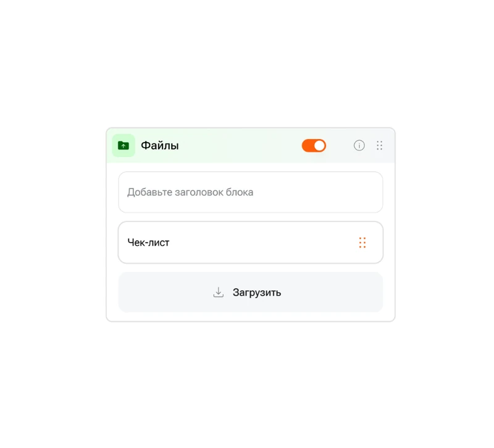Screen dimensions: 494x448
Task: Click the circled i information symbol
Action: pos(359,145)
